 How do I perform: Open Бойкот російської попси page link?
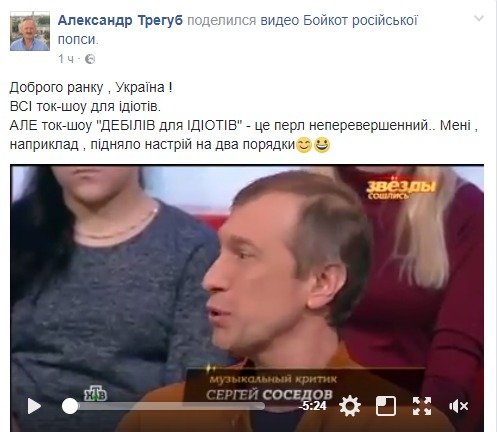coord(238,30)
